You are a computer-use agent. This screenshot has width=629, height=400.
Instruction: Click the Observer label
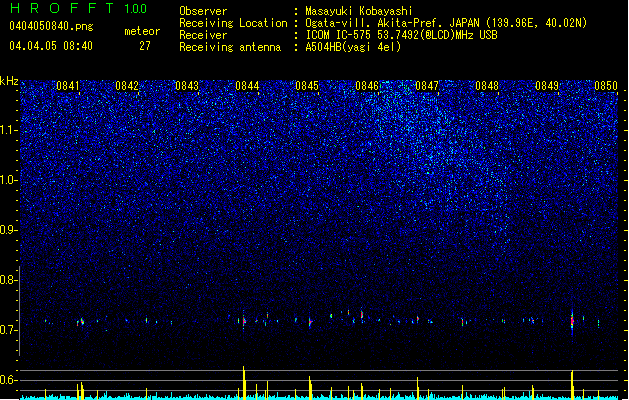coord(203,11)
